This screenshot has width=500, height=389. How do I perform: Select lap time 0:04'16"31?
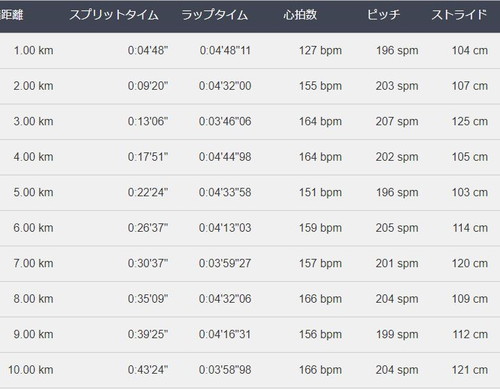(x=225, y=334)
